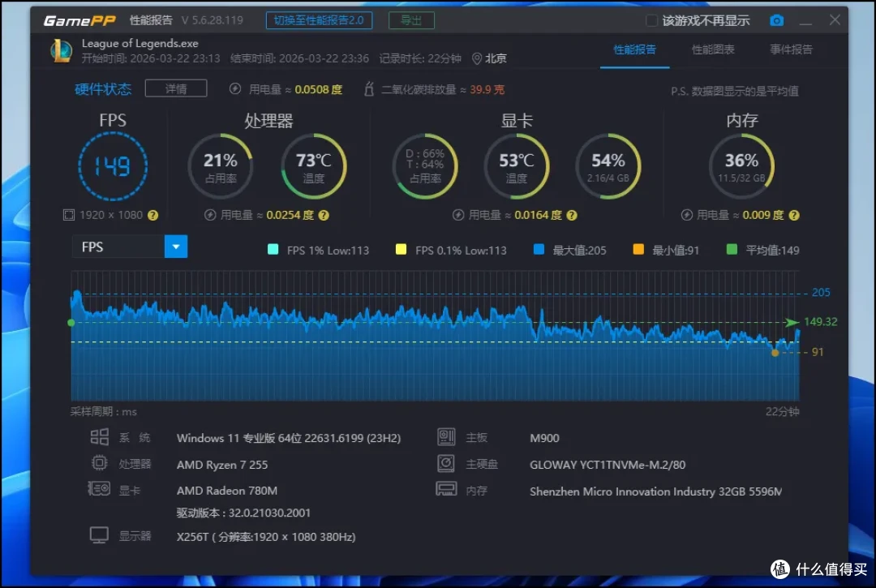Click the 149.32 average value label
The height and width of the screenshot is (588, 876).
pos(820,322)
